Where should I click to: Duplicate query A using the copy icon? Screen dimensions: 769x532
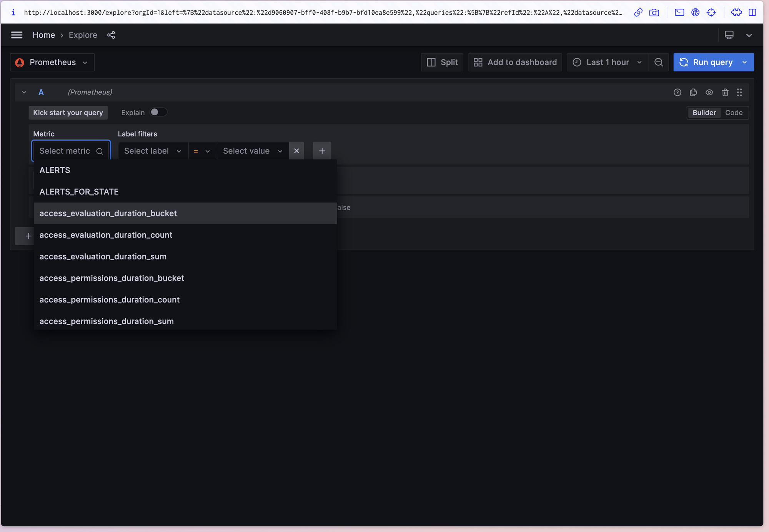[x=693, y=92]
